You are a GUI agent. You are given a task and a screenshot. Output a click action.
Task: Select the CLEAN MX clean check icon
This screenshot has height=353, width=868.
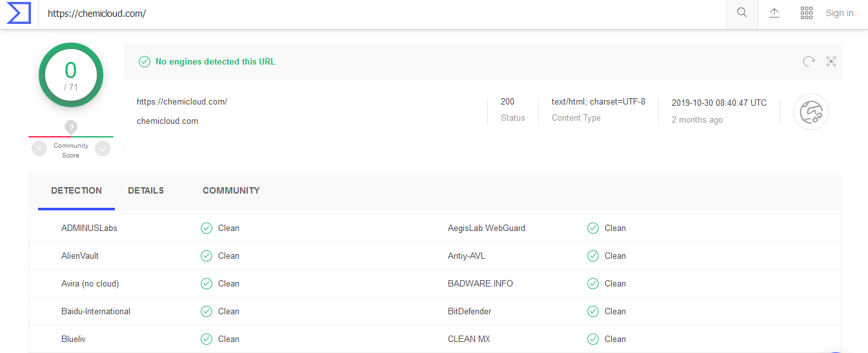(593, 339)
